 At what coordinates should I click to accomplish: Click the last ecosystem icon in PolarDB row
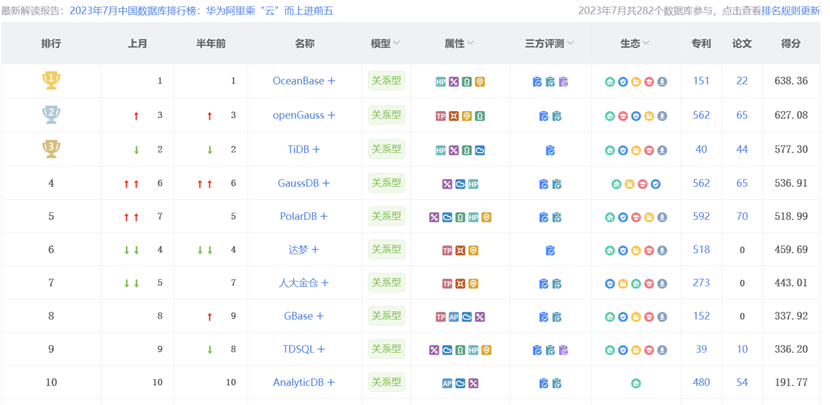(x=662, y=217)
